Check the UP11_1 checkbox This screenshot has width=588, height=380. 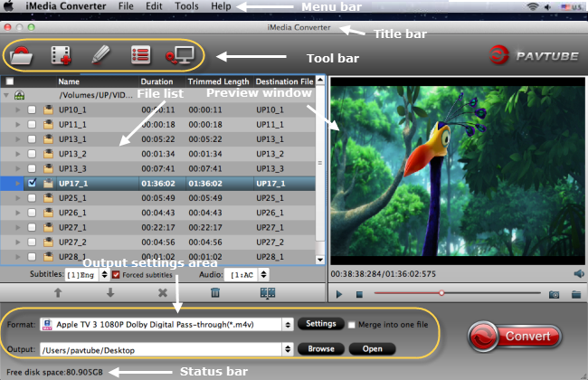[x=32, y=124]
